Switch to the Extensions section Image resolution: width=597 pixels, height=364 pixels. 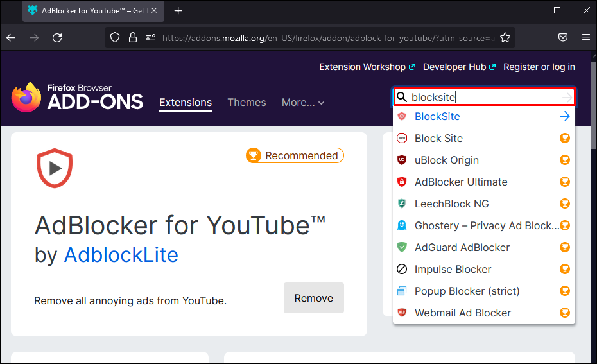186,103
